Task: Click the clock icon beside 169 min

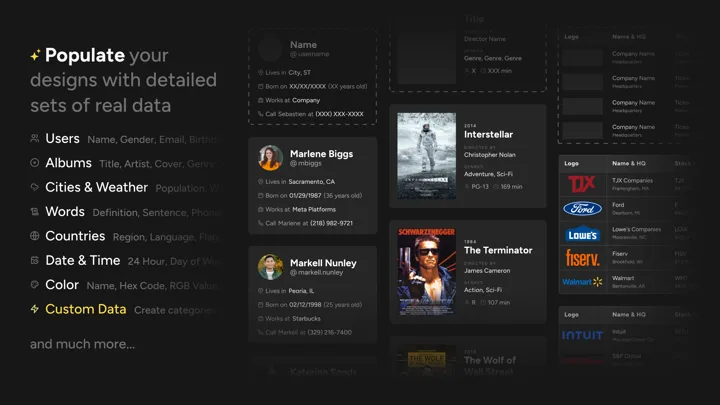Action: click(x=496, y=187)
